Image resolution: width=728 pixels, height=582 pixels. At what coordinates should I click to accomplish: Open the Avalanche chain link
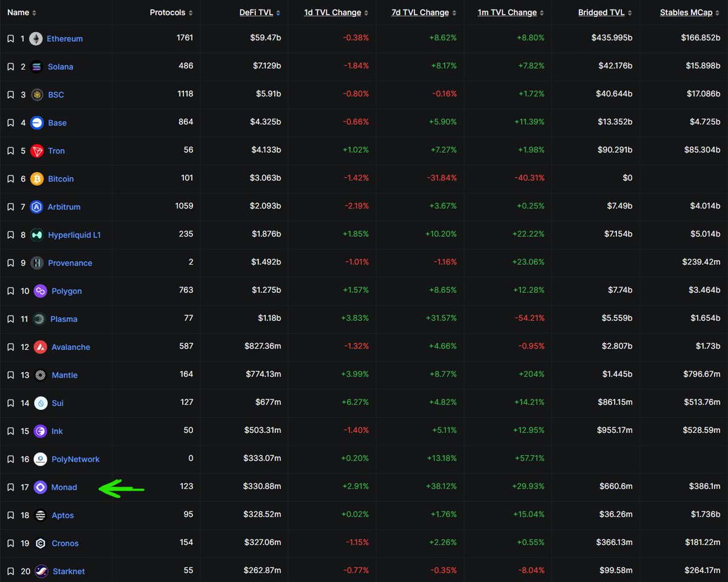[x=71, y=347]
